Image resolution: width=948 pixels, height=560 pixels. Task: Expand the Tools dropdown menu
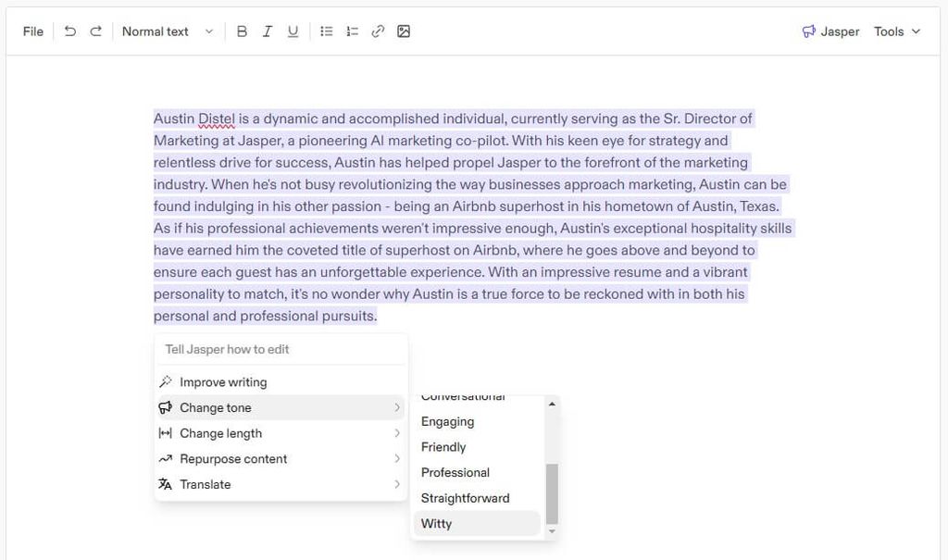(x=897, y=31)
